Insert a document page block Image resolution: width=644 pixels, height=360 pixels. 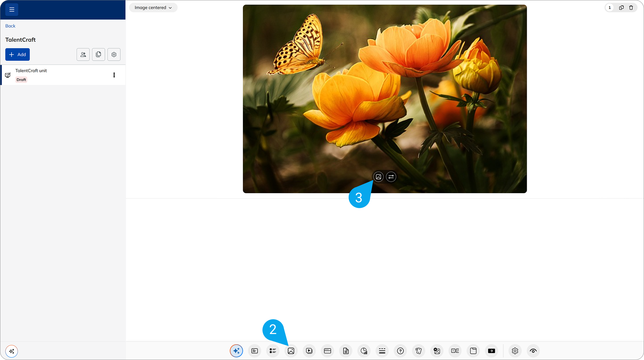point(346,351)
